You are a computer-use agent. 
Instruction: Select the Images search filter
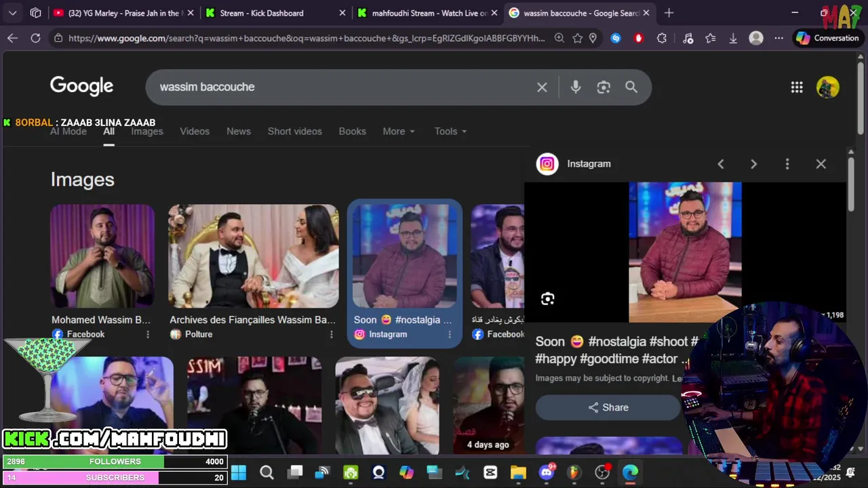(147, 131)
